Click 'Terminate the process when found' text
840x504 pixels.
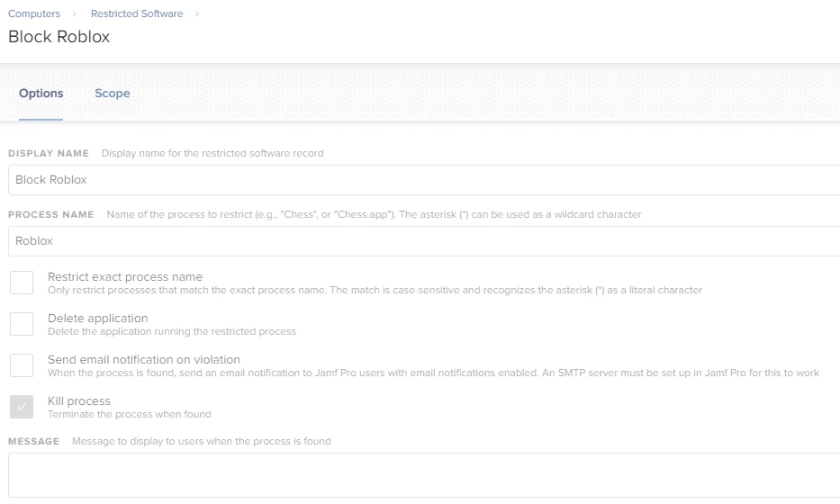[x=130, y=414]
